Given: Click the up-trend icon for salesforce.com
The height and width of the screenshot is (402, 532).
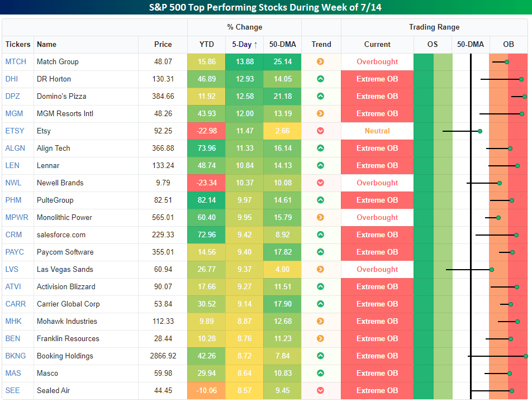Looking at the screenshot, I should [320, 234].
